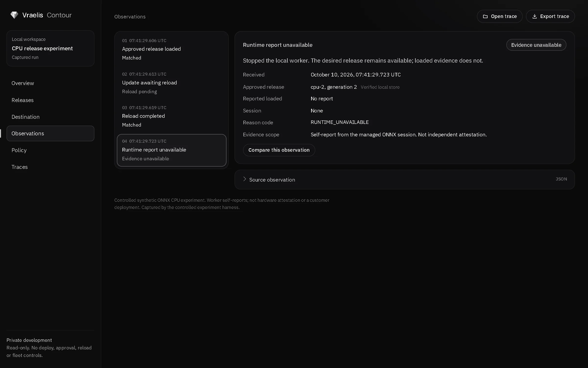Open the Destination page
The width and height of the screenshot is (588, 368).
pos(50,117)
